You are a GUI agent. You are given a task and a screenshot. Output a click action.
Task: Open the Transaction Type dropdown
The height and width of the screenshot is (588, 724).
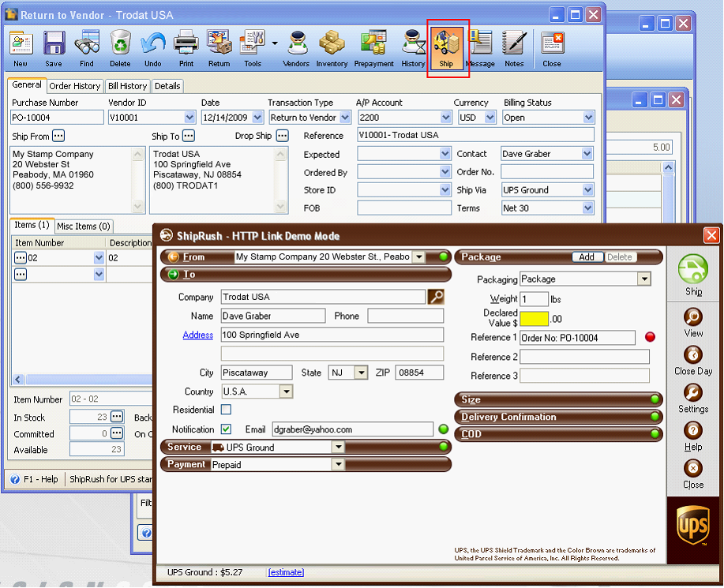coord(345,118)
